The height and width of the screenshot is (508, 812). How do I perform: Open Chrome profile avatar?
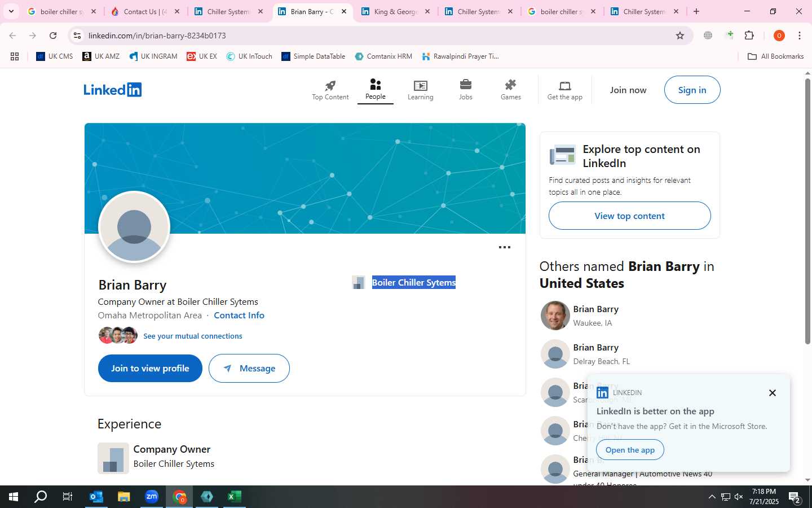tap(779, 36)
